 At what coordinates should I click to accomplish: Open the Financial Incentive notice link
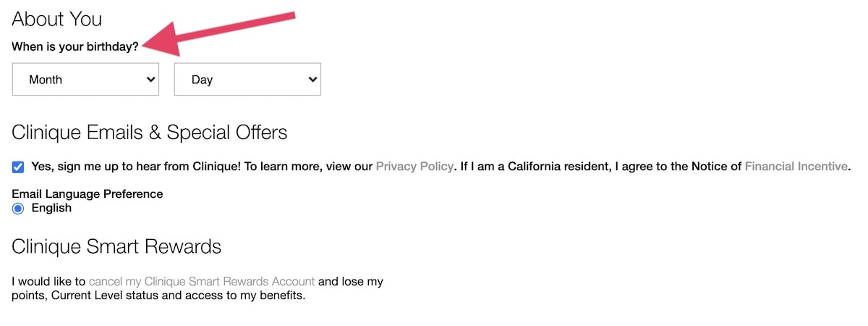point(796,167)
